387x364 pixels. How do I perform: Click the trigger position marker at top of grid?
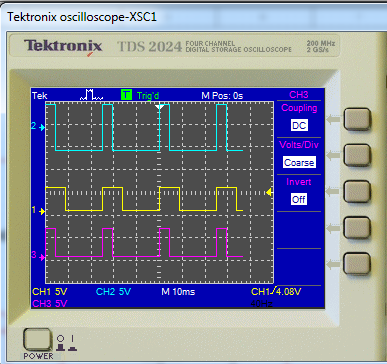point(160,107)
